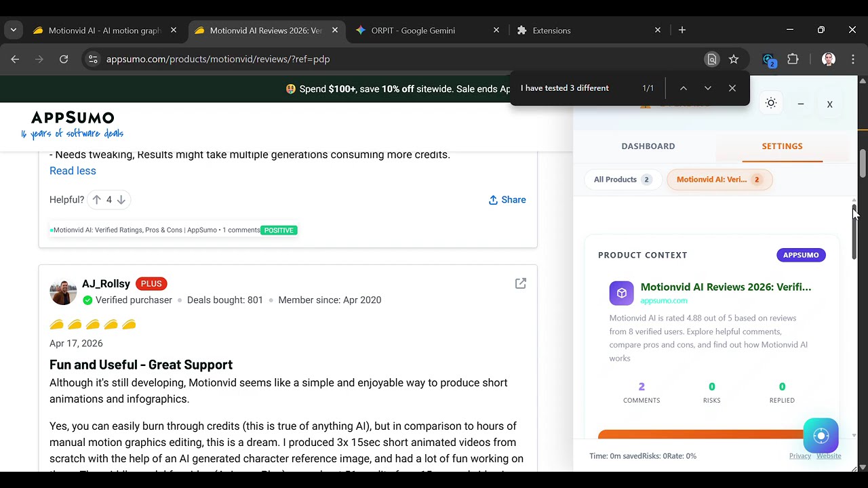
Task: Switch to the Settings tab
Action: [782, 146]
